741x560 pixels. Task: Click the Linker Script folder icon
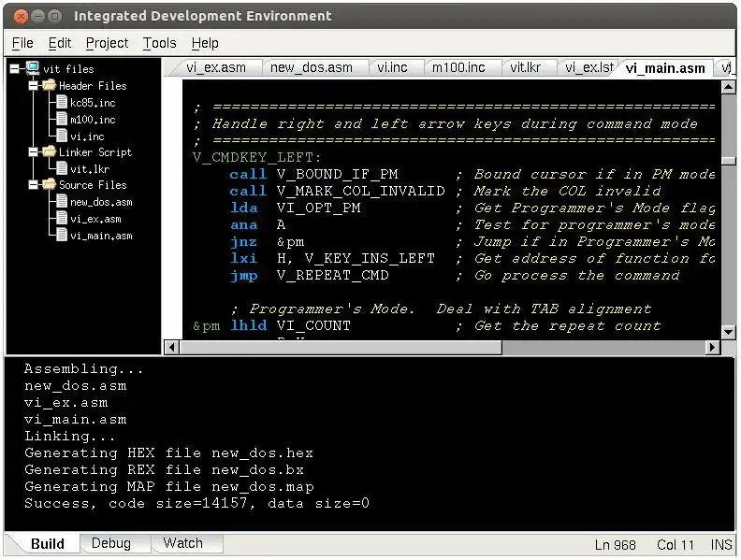point(49,151)
